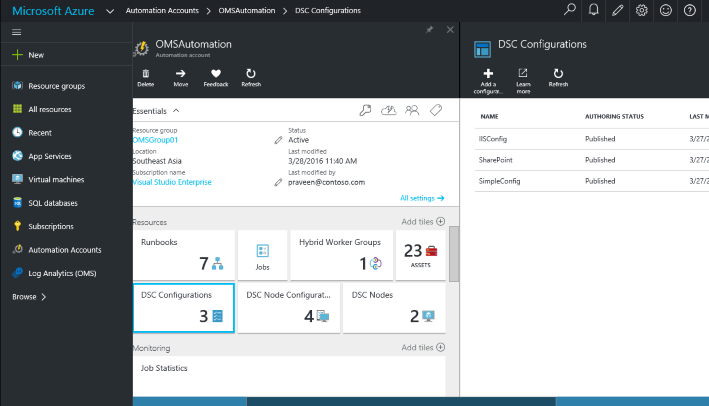
Task: Open the help question mark icon
Action: (690, 10)
